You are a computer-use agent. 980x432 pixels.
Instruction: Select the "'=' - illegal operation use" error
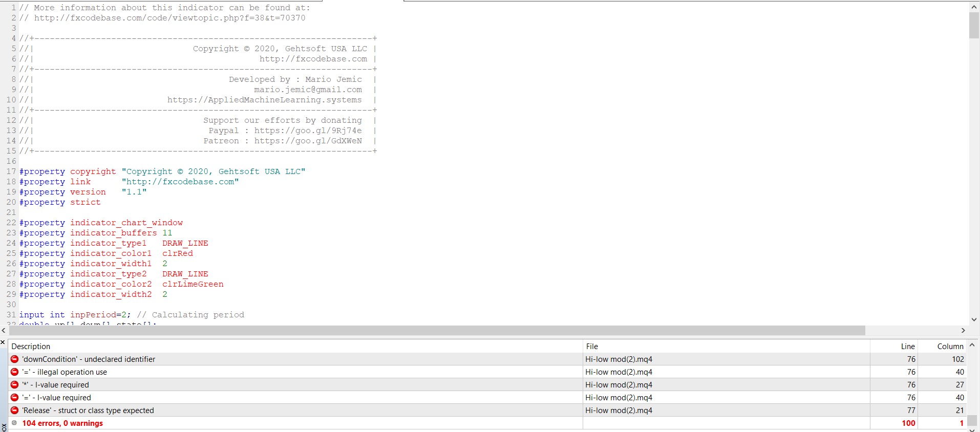487,372
